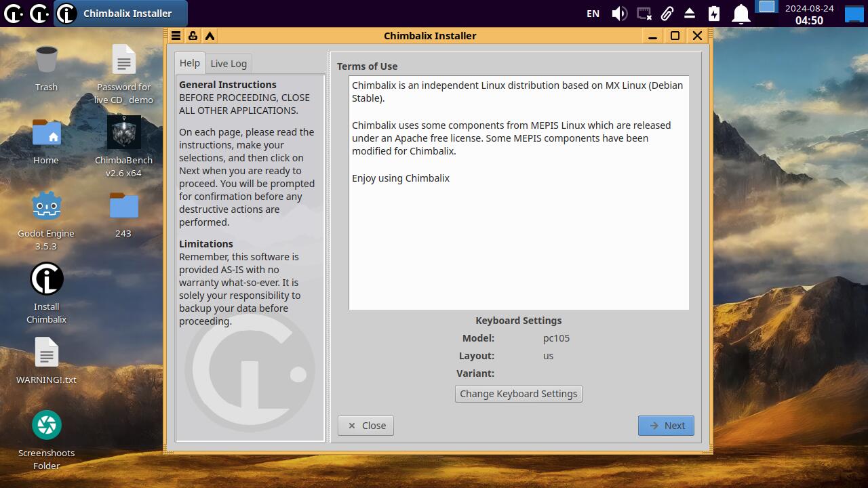Click the blue square icon right of clock
Image resolution: width=868 pixels, height=488 pixels.
tap(854, 13)
